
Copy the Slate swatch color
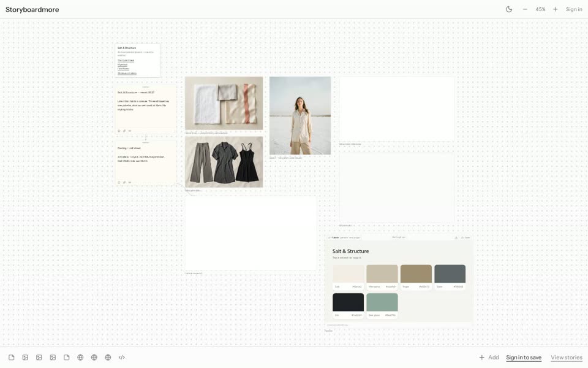(450, 277)
